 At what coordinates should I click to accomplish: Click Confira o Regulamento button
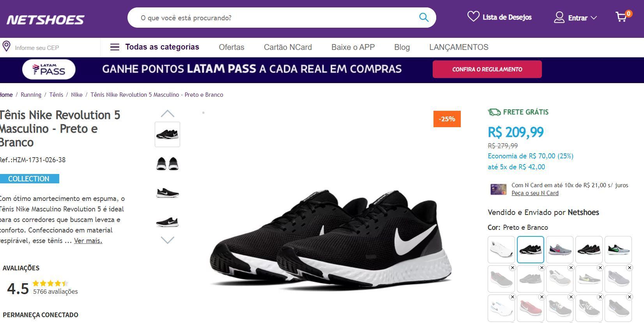(x=487, y=69)
